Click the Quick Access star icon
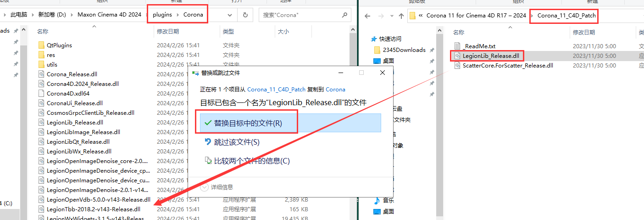The image size is (644, 220). [375, 39]
